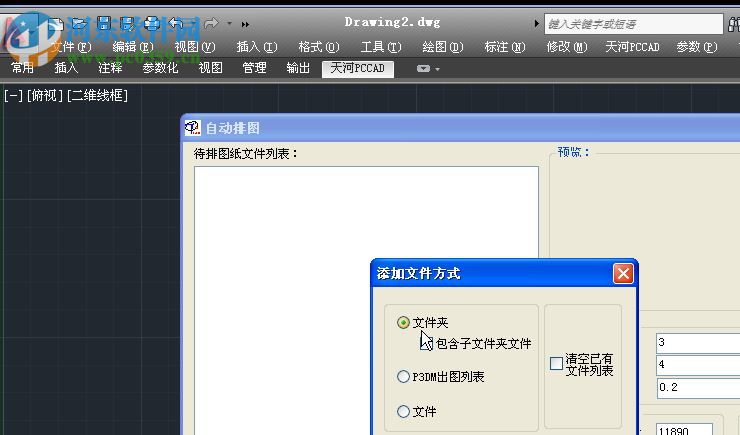The width and height of the screenshot is (740, 435).
Task: Switch to the 注释 ribbon tab
Action: point(110,68)
